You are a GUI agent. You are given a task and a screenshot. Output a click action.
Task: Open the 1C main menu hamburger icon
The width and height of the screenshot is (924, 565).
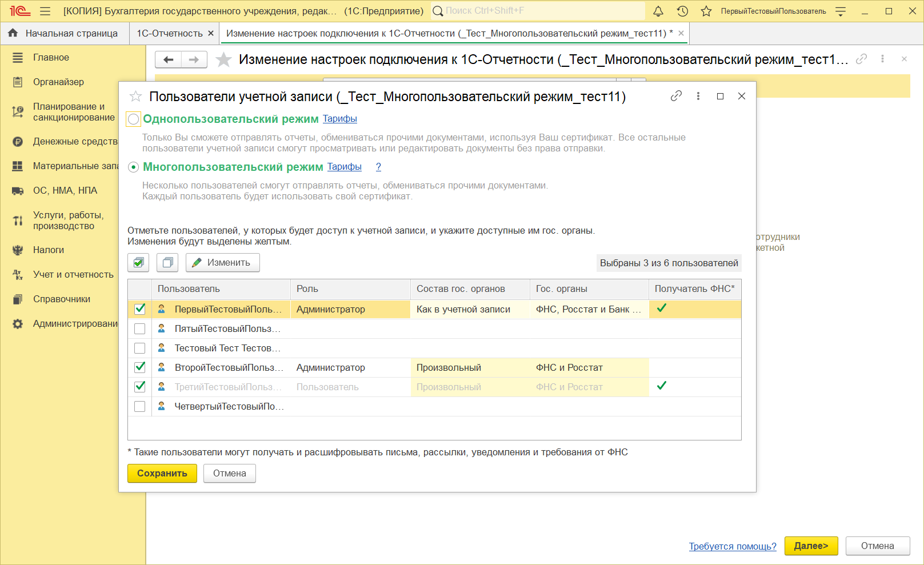pyautogui.click(x=45, y=11)
